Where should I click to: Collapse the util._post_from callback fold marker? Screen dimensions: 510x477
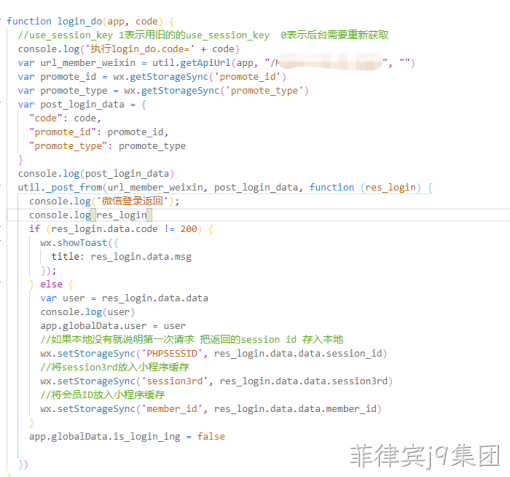1,187
